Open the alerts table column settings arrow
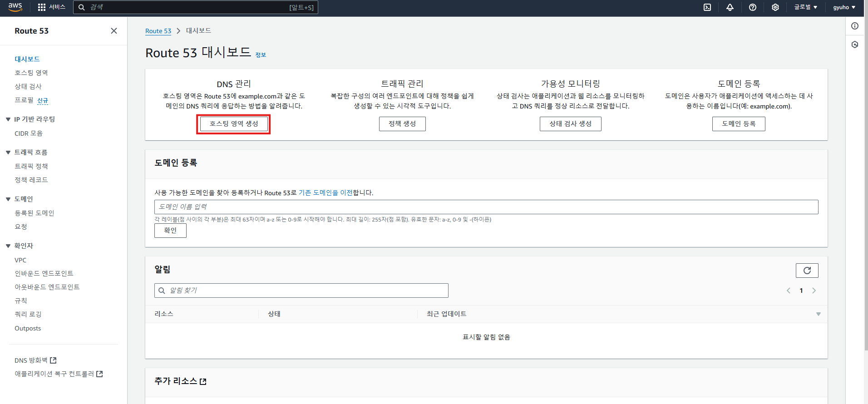 (x=819, y=314)
